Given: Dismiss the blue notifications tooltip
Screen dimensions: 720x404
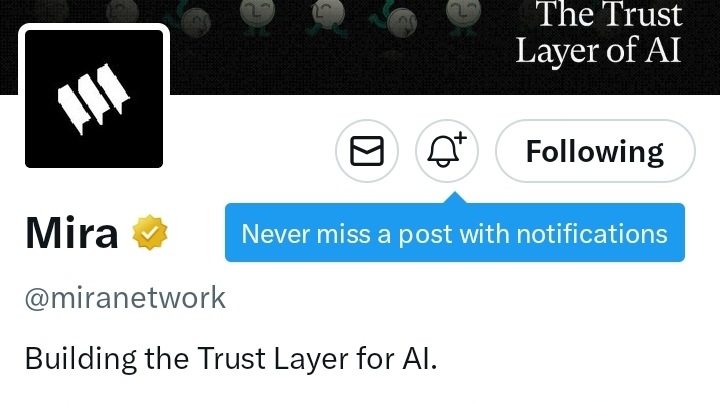Looking at the screenshot, I should (455, 233).
